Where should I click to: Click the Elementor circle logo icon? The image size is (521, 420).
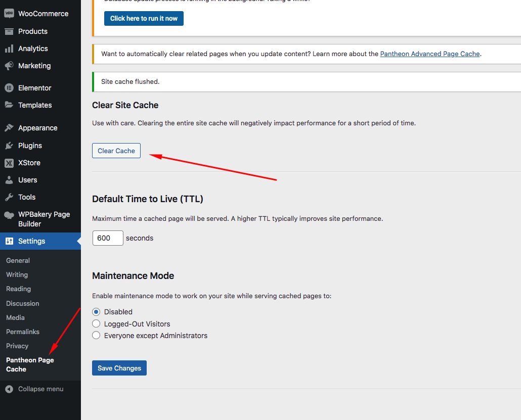[9, 88]
